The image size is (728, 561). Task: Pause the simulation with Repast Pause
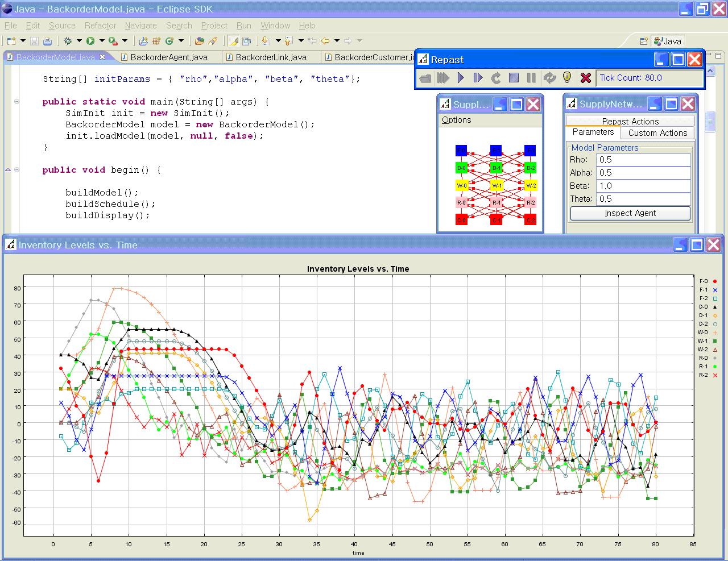[531, 78]
